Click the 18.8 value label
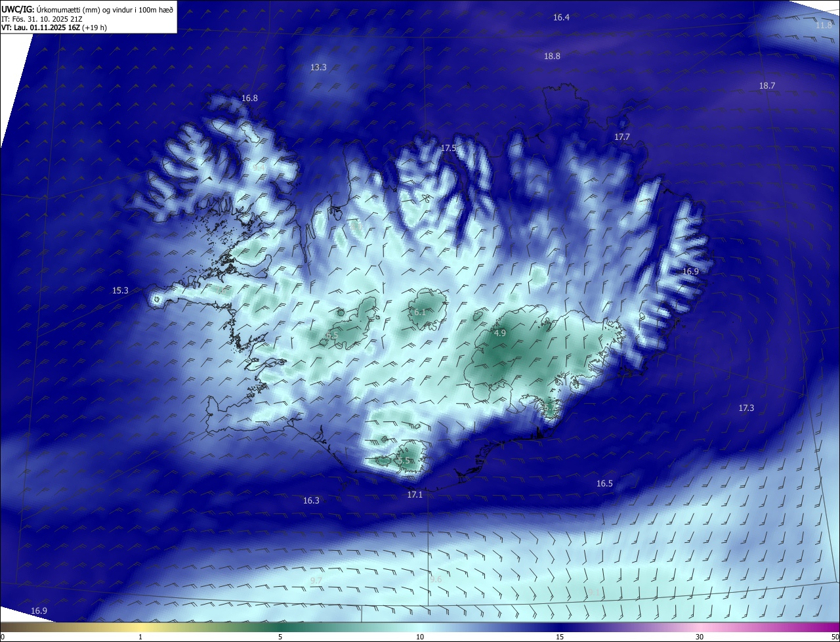840x642 pixels. (x=552, y=56)
